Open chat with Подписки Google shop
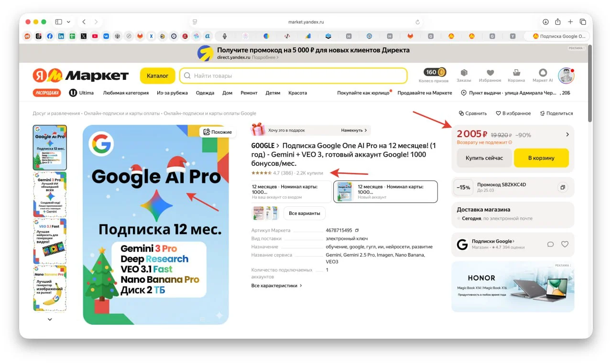The height and width of the screenshot is (364, 612). click(550, 244)
